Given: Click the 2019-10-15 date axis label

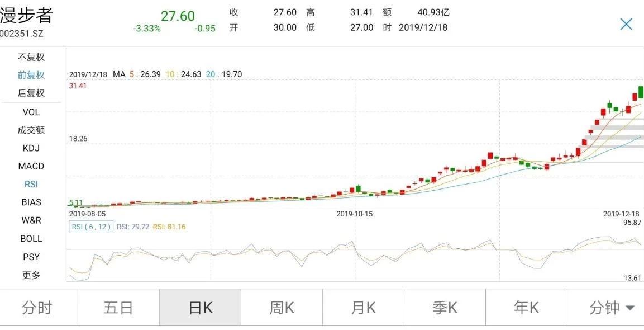Looking at the screenshot, I should point(355,214).
